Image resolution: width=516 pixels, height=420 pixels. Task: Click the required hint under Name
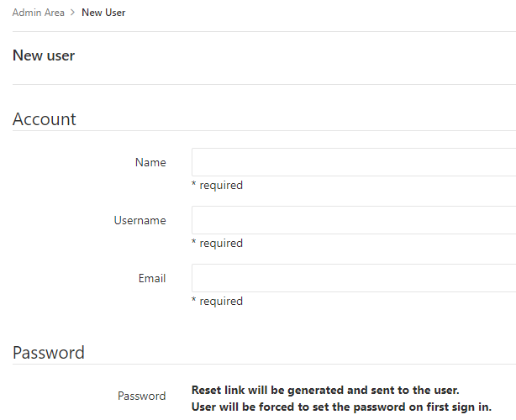[217, 185]
